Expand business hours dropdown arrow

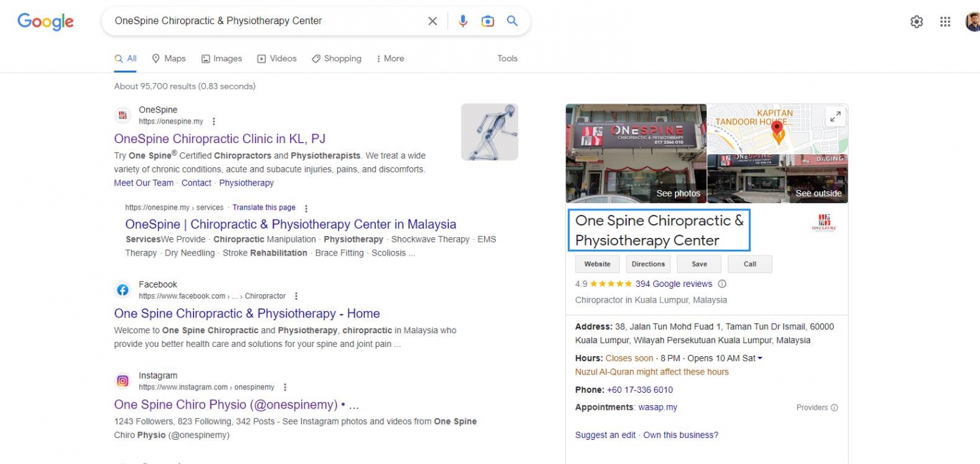[x=760, y=358]
